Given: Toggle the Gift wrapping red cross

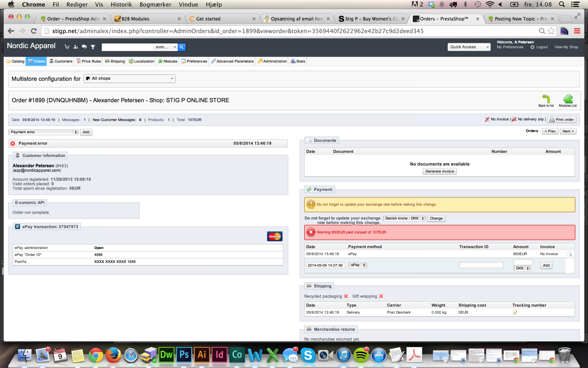Looking at the screenshot, I should click(381, 296).
